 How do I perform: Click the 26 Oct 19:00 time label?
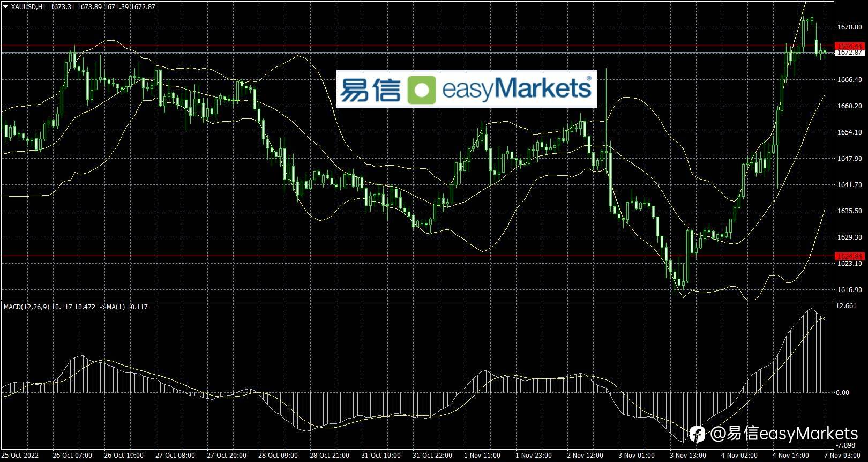124,456
